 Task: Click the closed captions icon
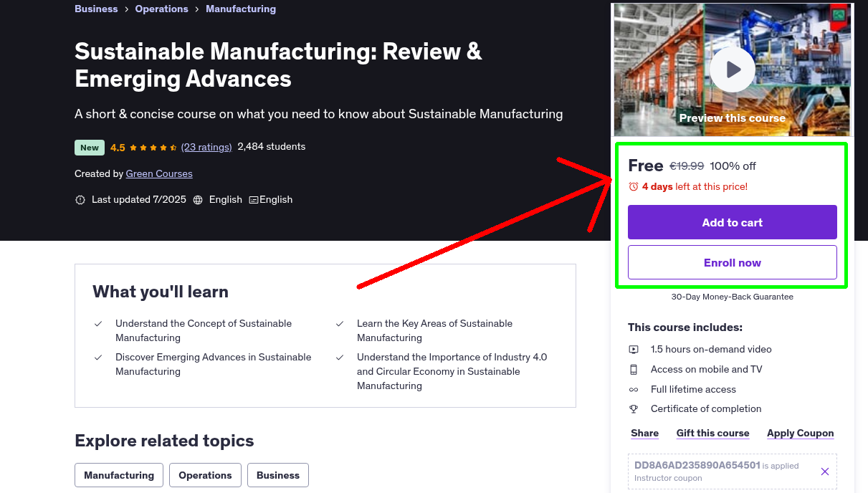(x=254, y=200)
